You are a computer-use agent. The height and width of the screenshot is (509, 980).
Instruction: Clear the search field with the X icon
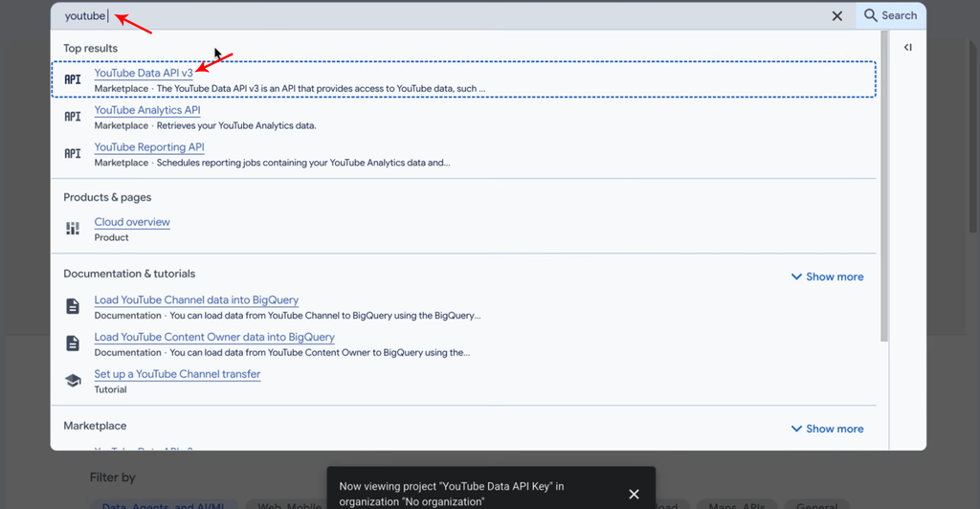point(836,16)
